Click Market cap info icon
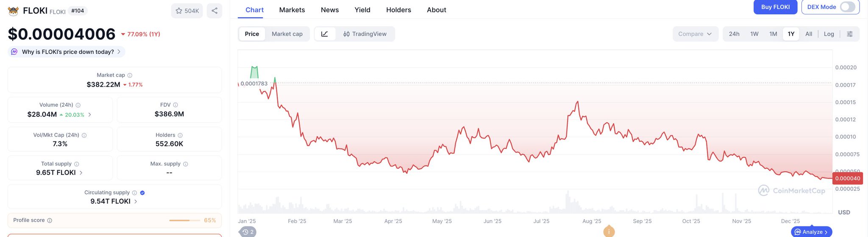Screen dimensions: 868x237 (x=130, y=75)
